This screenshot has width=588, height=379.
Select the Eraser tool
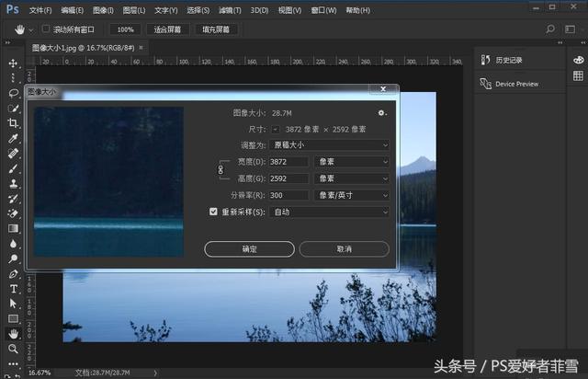pyautogui.click(x=13, y=213)
